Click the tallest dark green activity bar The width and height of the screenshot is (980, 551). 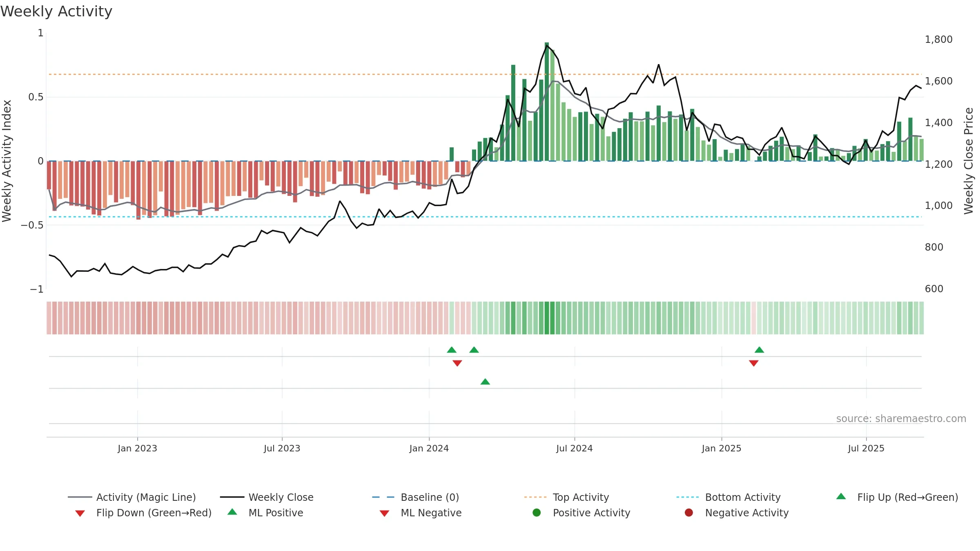coord(547,102)
